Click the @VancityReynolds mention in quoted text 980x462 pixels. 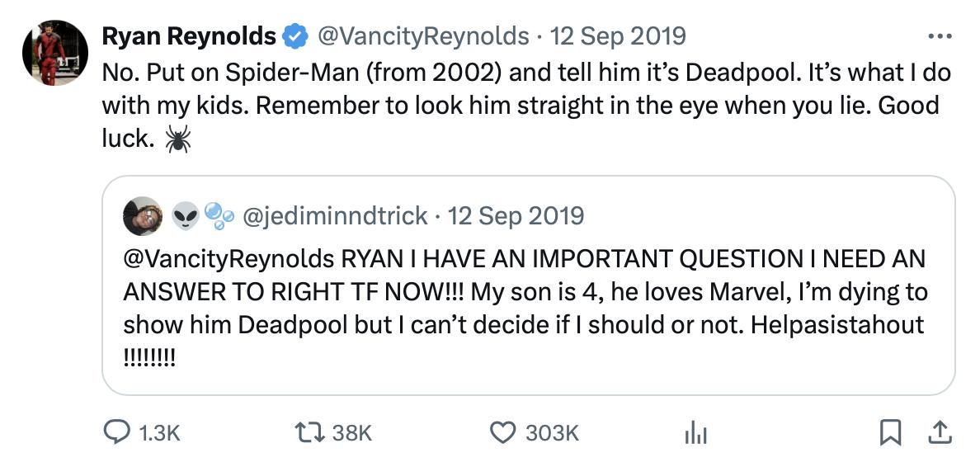coord(228,258)
